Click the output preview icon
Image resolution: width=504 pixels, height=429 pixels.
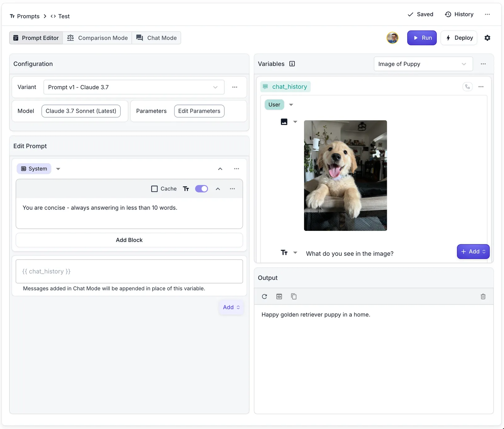pos(279,296)
